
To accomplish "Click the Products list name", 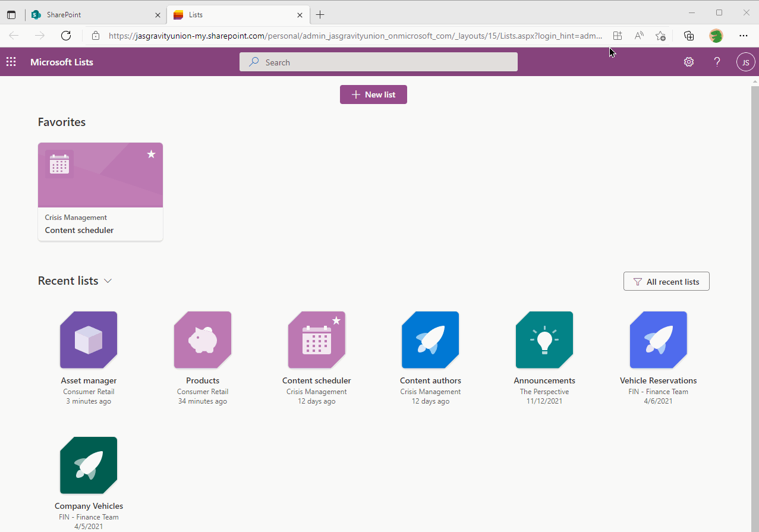I will coord(203,380).
